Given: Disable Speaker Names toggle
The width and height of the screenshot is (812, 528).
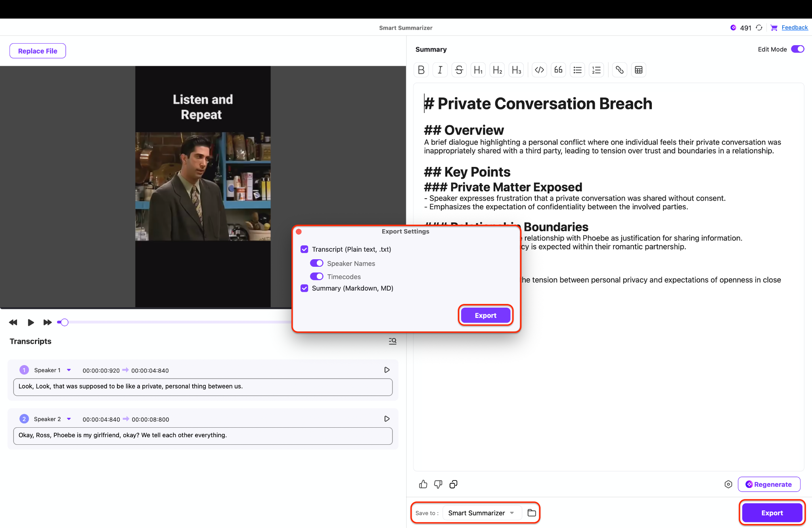Looking at the screenshot, I should (316, 263).
